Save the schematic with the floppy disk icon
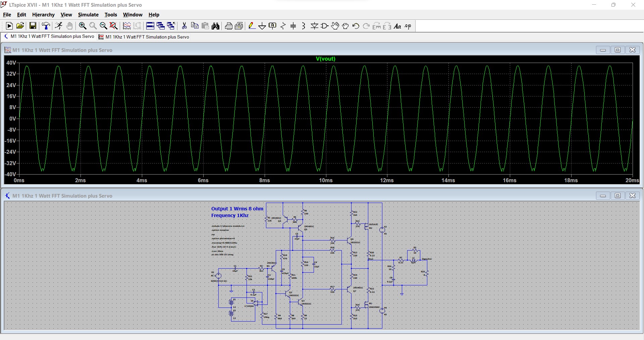The height and width of the screenshot is (340, 644). [x=33, y=26]
